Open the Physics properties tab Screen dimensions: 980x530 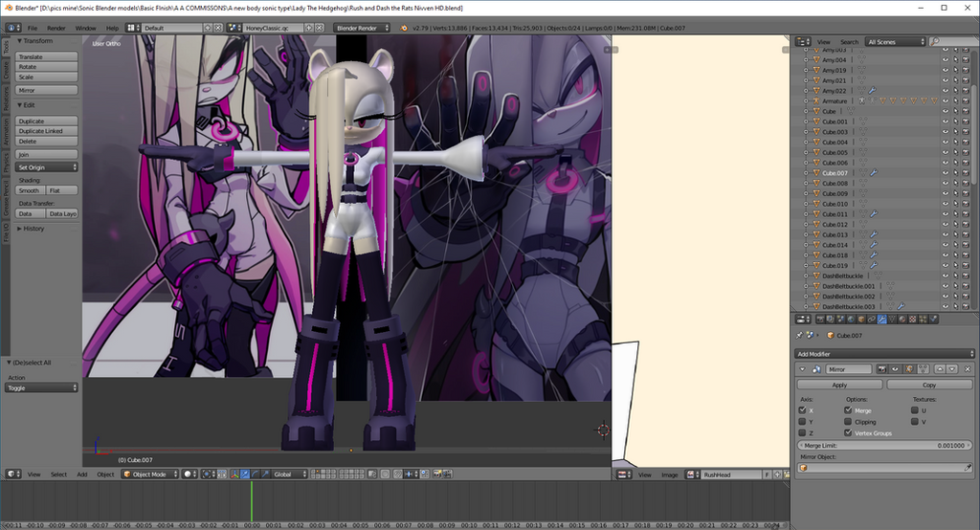coord(933,319)
